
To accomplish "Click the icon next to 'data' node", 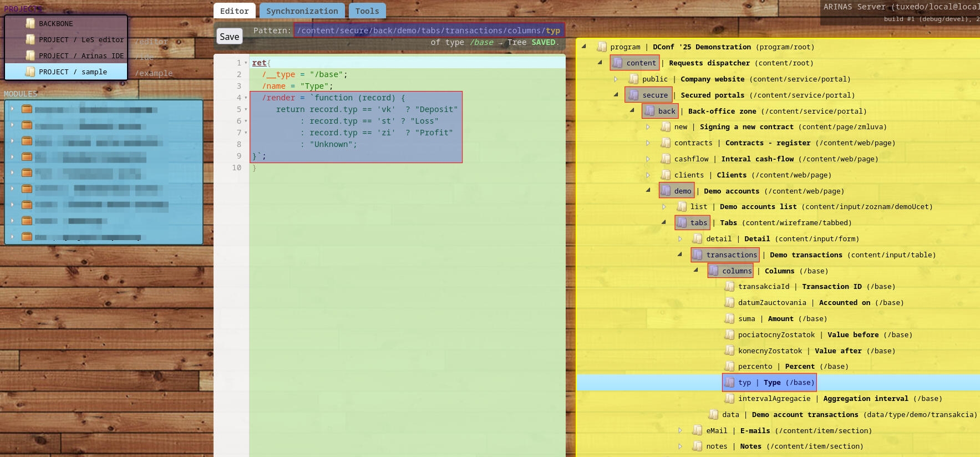I will pyautogui.click(x=713, y=414).
